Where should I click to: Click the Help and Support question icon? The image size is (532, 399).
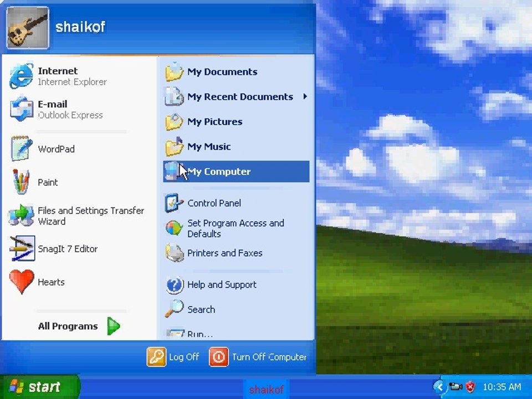[175, 285]
